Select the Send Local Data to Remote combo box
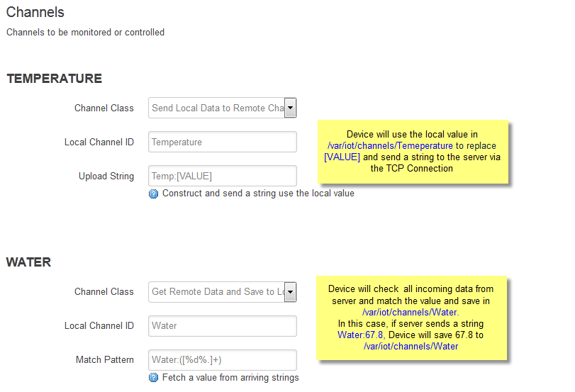This screenshot has height=392, width=575. pos(222,108)
